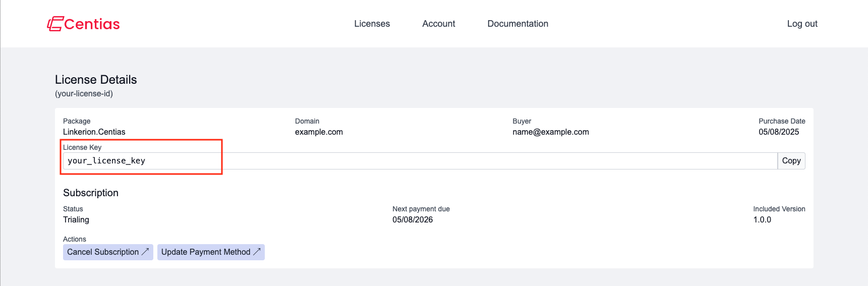Screen dimensions: 868x286
Task: Open the Licenses nav item
Action: point(372,24)
